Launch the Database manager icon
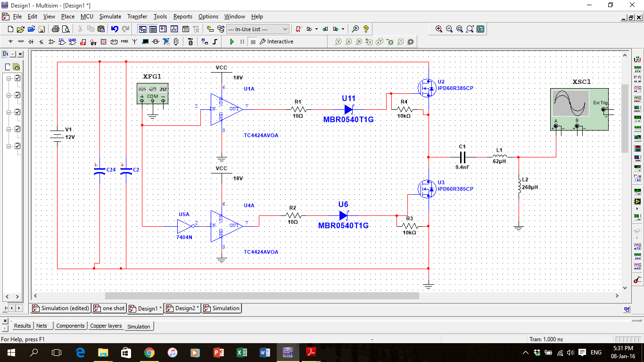 tap(220, 29)
